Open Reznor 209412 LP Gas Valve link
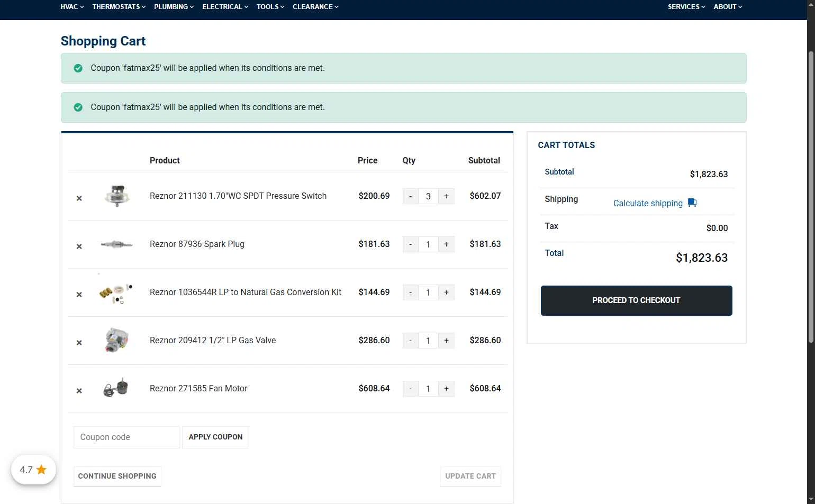The height and width of the screenshot is (504, 815). pos(213,341)
